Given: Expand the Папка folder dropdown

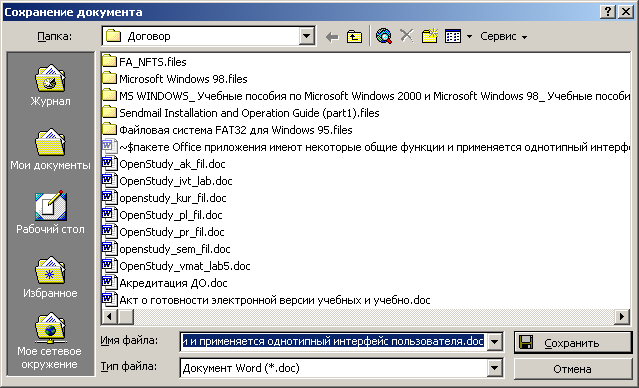Looking at the screenshot, I should [306, 36].
